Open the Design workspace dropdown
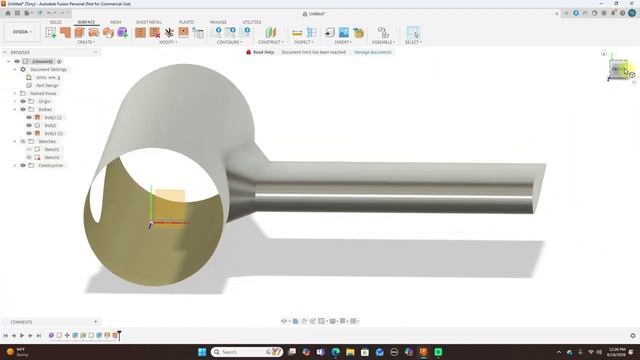 click(22, 32)
